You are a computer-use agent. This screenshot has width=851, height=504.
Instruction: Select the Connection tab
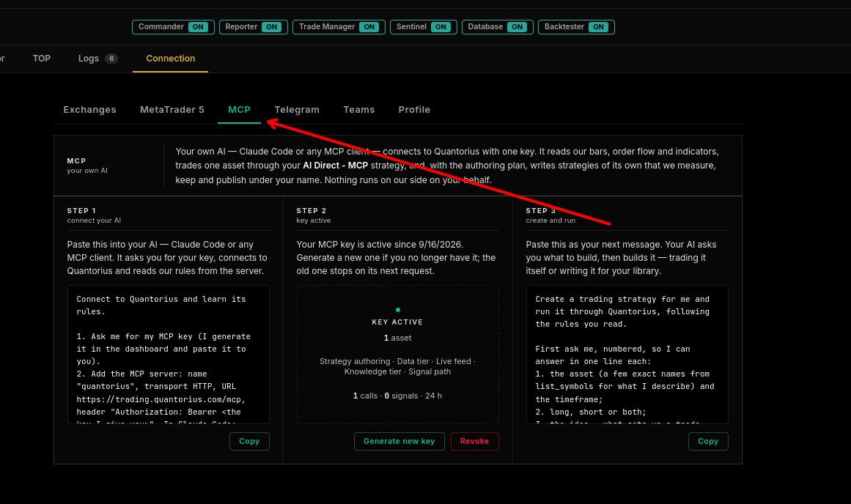click(x=170, y=59)
